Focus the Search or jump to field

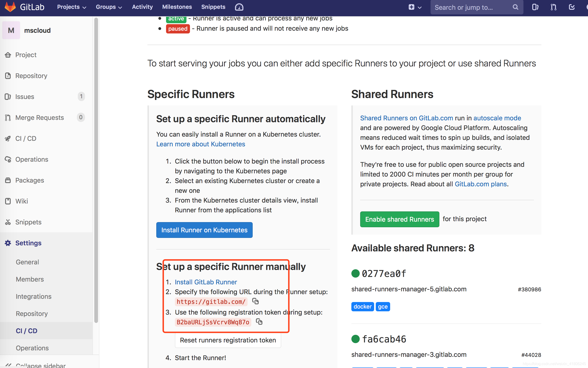pyautogui.click(x=477, y=7)
